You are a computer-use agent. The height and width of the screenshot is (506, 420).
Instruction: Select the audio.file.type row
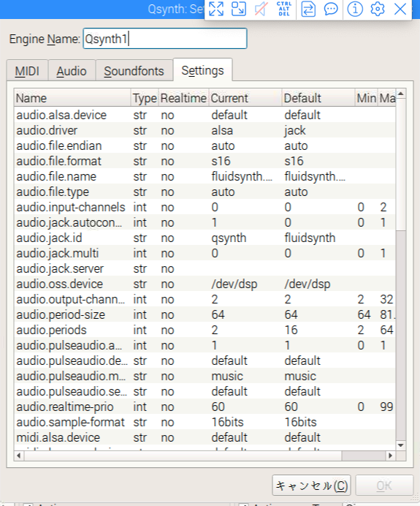[205, 192]
